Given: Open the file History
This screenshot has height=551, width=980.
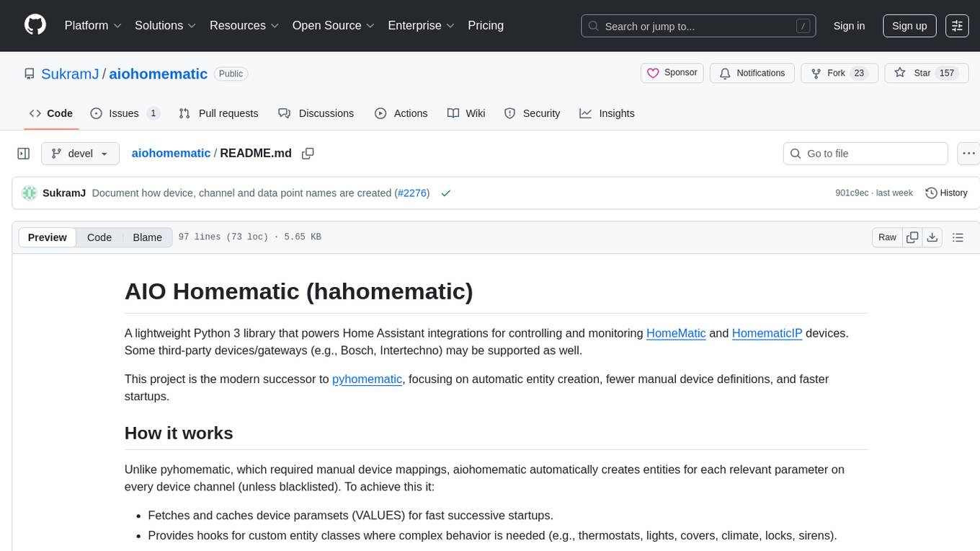Looking at the screenshot, I should pyautogui.click(x=946, y=193).
